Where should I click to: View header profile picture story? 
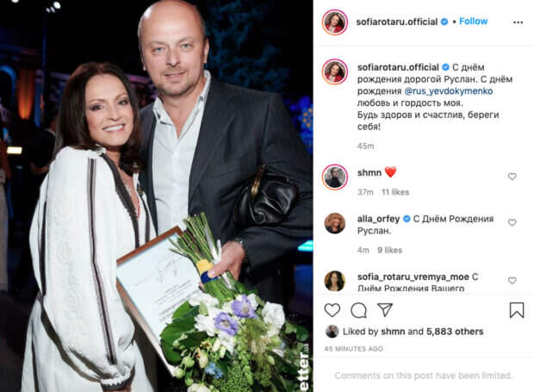(x=335, y=22)
